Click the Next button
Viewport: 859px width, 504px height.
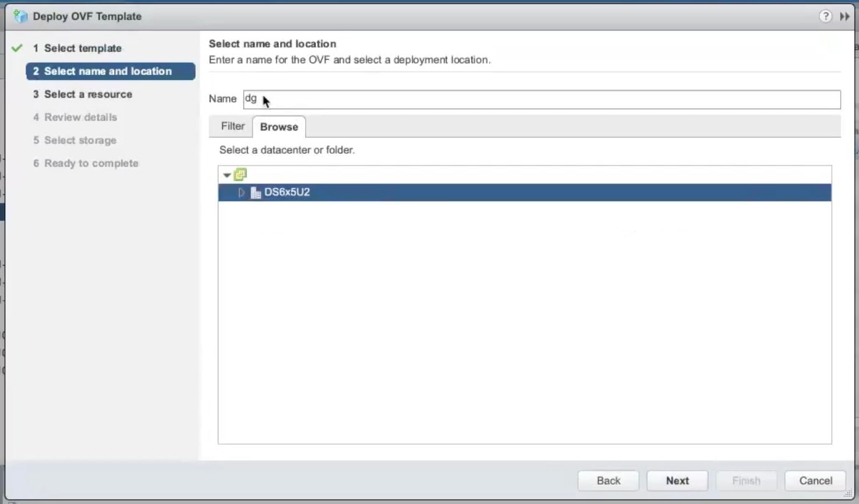coord(677,480)
